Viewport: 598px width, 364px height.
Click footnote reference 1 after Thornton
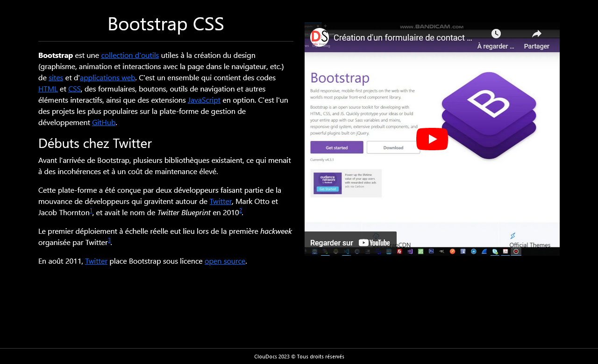[x=91, y=210]
